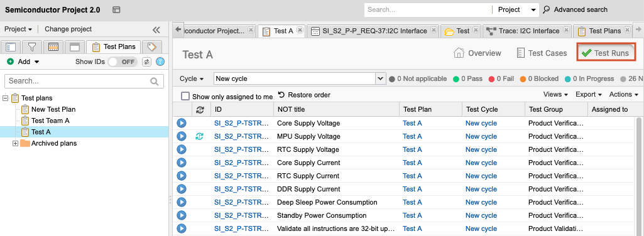
Task: Check Show only assigned to me
Action: pyautogui.click(x=185, y=97)
